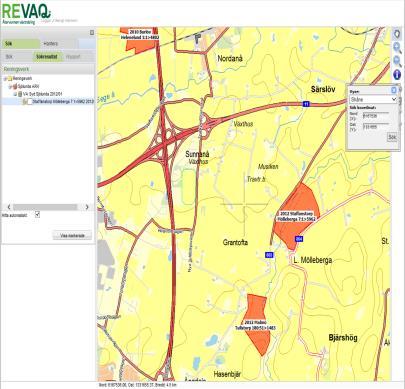Click the route 11 road sign marker
This screenshot has width=405, height=389.
click(306, 104)
